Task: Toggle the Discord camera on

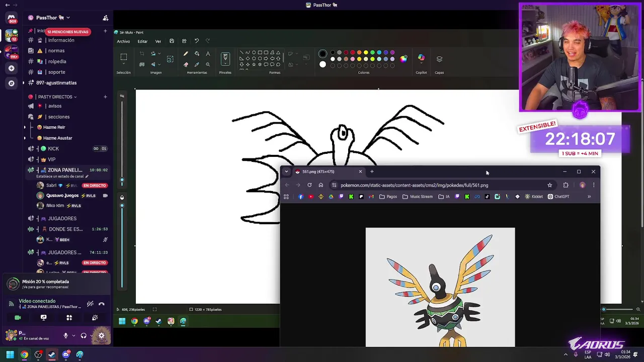Action: [18, 317]
